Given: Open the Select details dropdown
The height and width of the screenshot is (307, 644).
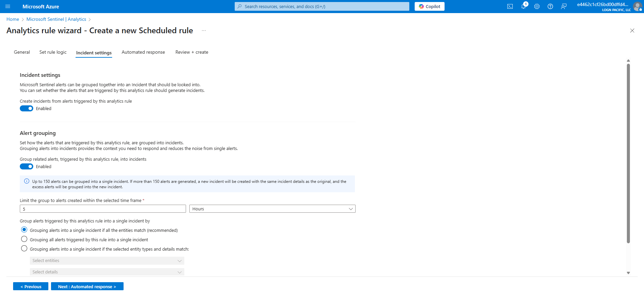Looking at the screenshot, I should tap(107, 272).
